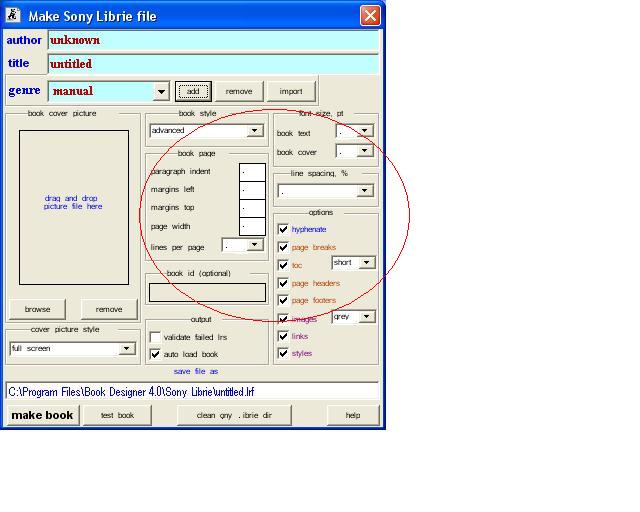Click the title text field
The height and width of the screenshot is (512, 640).
[x=213, y=64]
